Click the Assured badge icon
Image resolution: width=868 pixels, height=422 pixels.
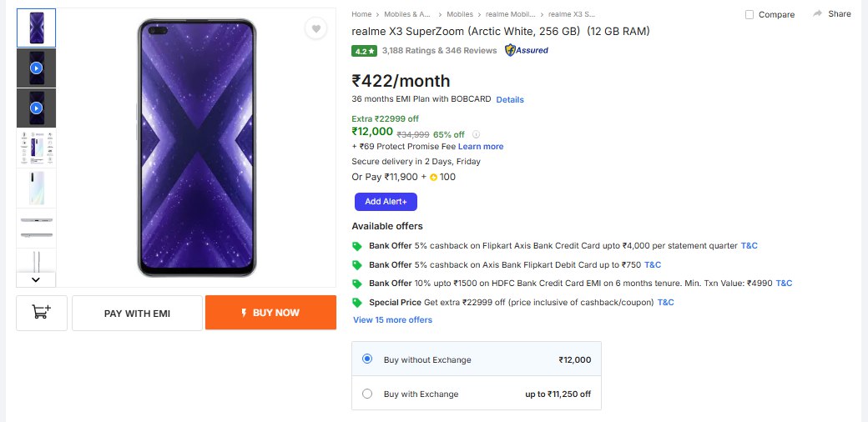tap(527, 51)
